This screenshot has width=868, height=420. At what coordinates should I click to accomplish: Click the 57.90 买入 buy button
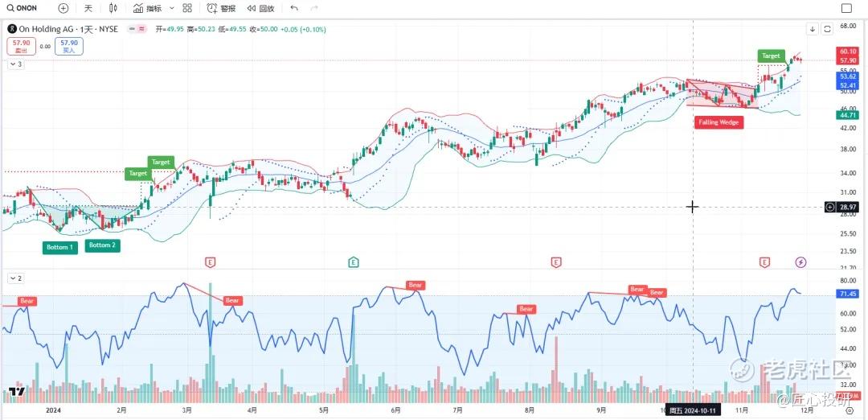(68, 46)
